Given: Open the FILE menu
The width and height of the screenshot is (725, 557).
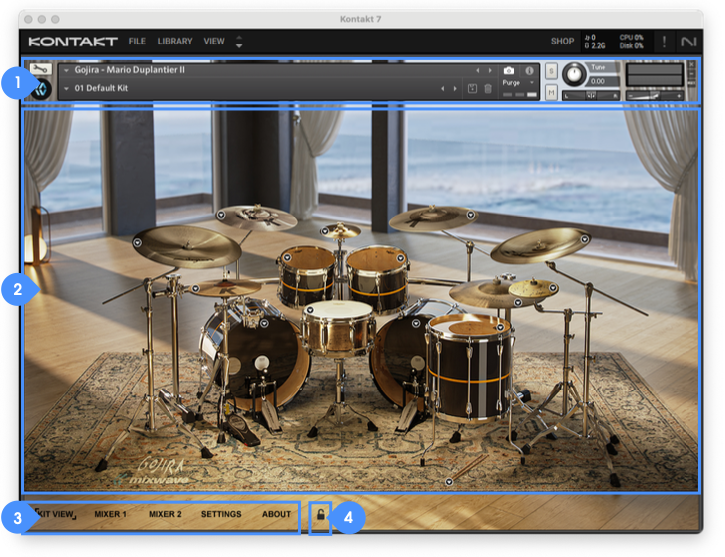Looking at the screenshot, I should (137, 41).
